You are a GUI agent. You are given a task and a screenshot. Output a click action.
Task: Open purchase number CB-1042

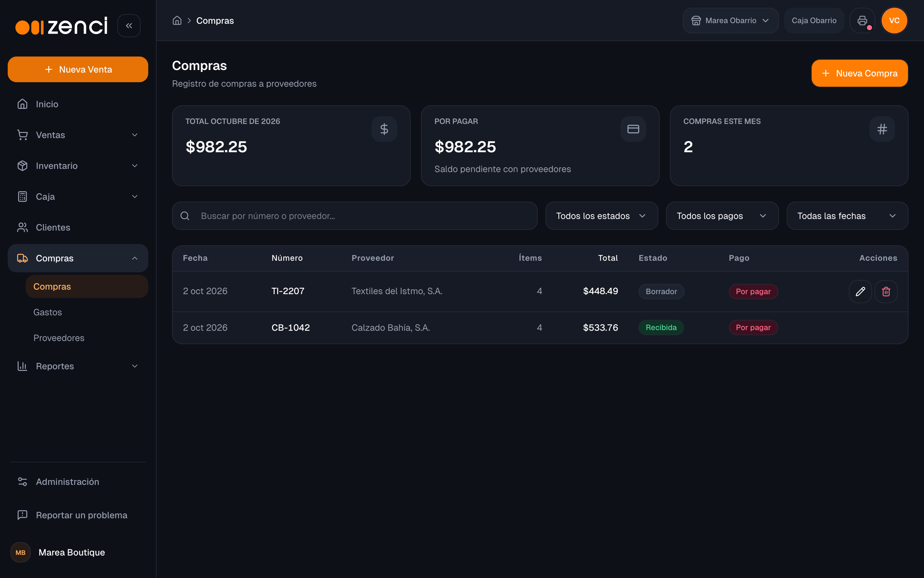[291, 328]
